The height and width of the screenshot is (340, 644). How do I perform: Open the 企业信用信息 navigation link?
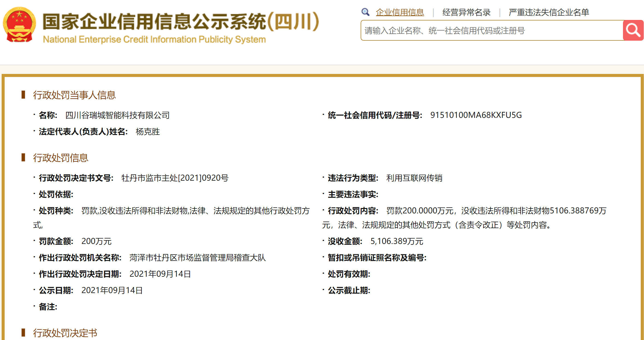pyautogui.click(x=400, y=12)
